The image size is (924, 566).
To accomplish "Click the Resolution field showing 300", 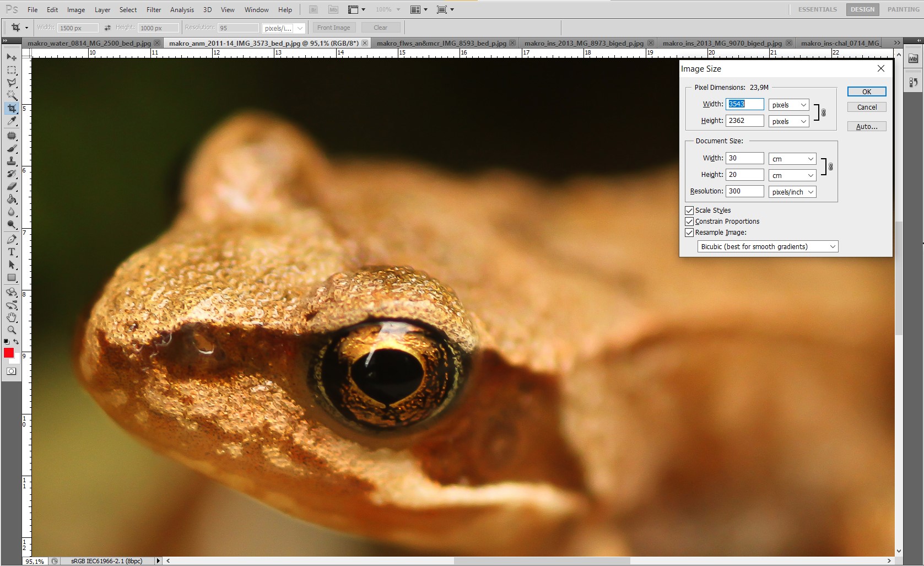I will [x=745, y=191].
